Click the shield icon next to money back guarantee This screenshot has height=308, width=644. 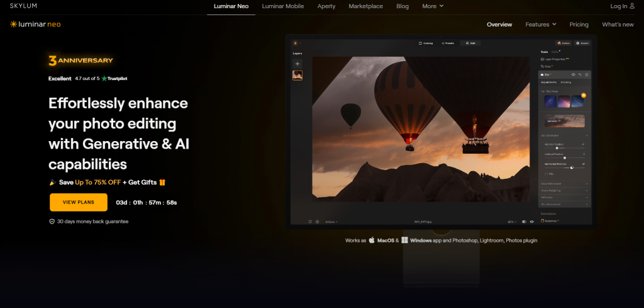pyautogui.click(x=52, y=221)
